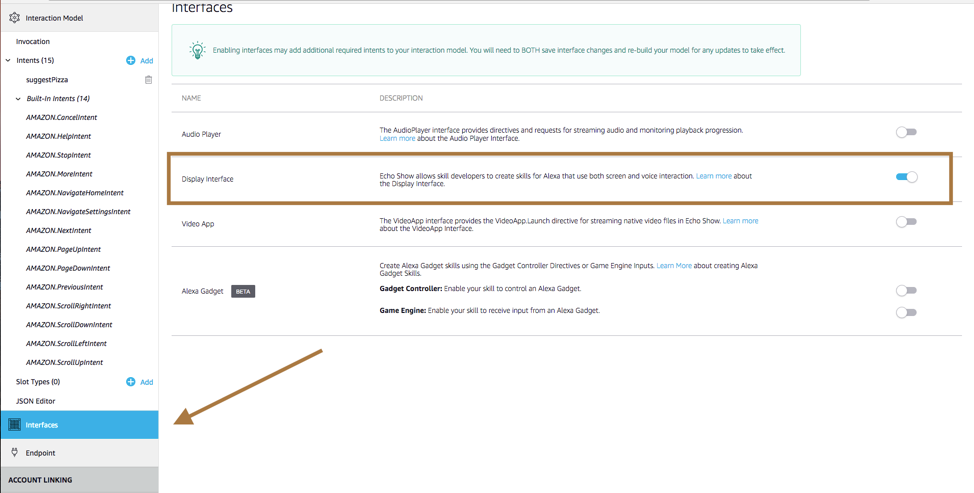Open the Invocation section

click(x=33, y=42)
